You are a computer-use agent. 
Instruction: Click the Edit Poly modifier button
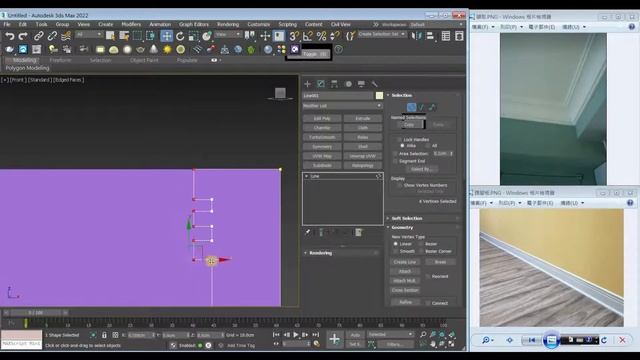[x=322, y=118]
